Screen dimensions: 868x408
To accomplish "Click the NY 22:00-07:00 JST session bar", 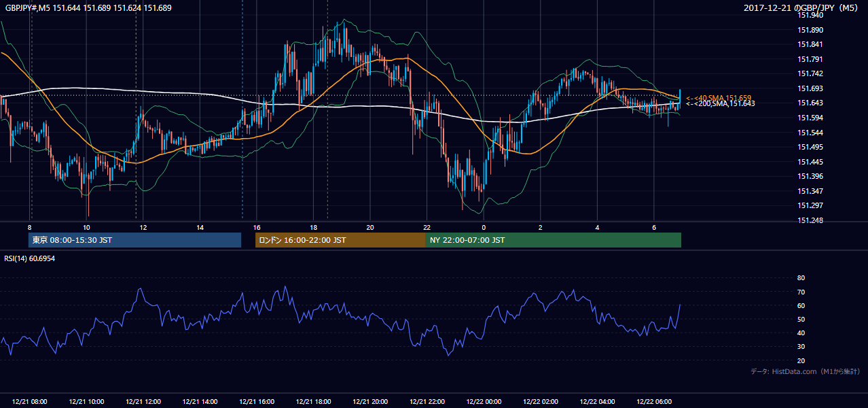I will [x=554, y=240].
